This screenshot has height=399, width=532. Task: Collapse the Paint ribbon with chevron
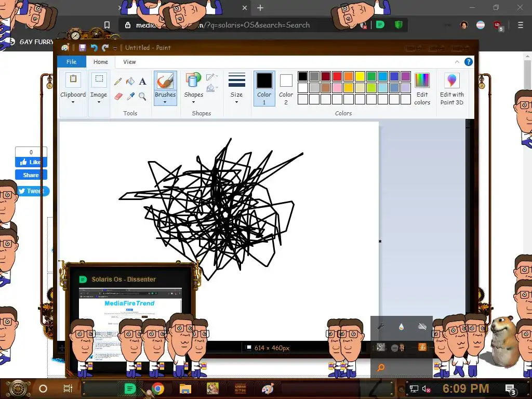457,62
